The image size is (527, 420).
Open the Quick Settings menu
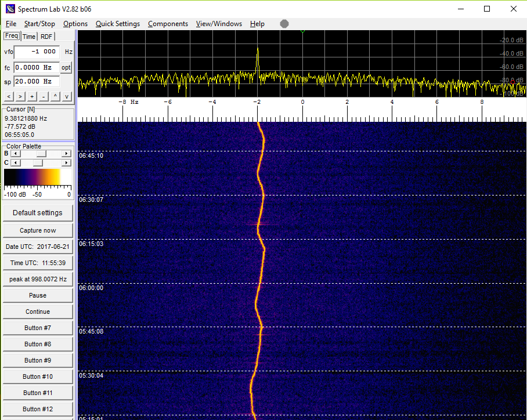(117, 24)
